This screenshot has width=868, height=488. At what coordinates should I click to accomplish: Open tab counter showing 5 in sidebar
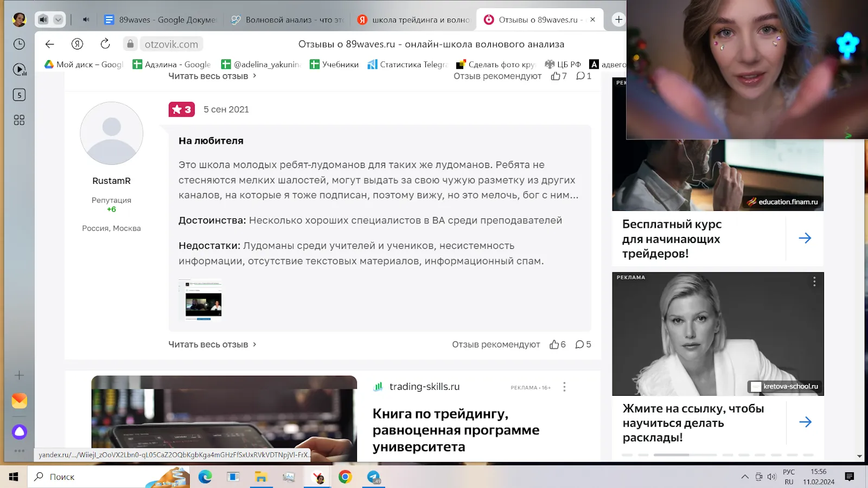click(19, 95)
